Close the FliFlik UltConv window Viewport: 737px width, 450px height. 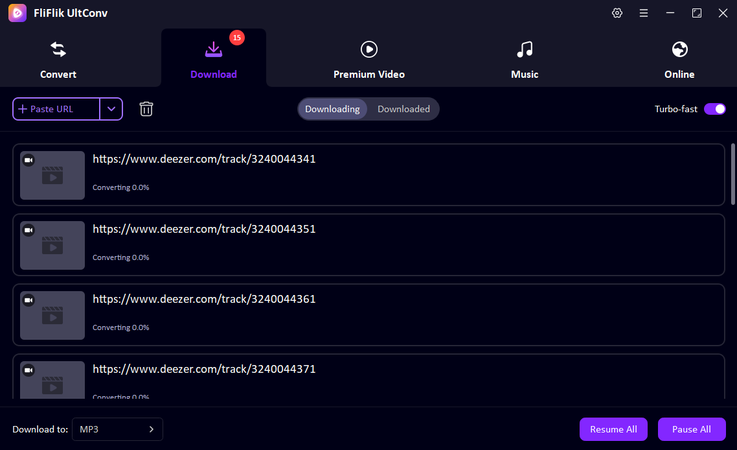pyautogui.click(x=723, y=13)
